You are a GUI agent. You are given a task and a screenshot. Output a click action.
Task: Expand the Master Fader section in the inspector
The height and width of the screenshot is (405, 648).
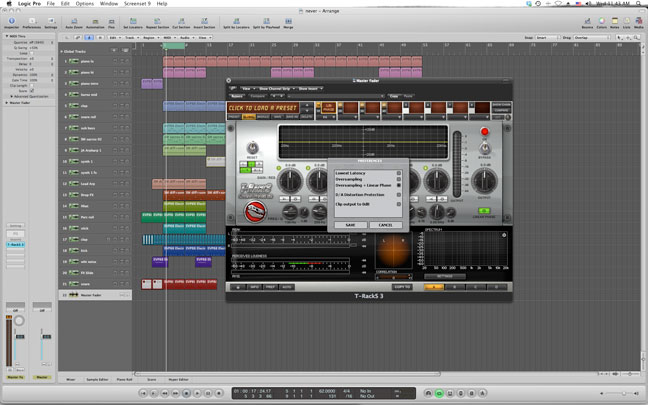point(7,102)
